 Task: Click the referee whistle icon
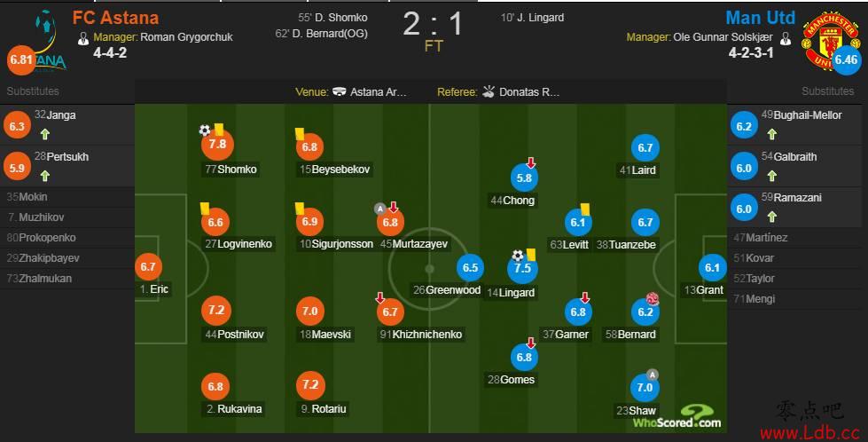click(489, 91)
